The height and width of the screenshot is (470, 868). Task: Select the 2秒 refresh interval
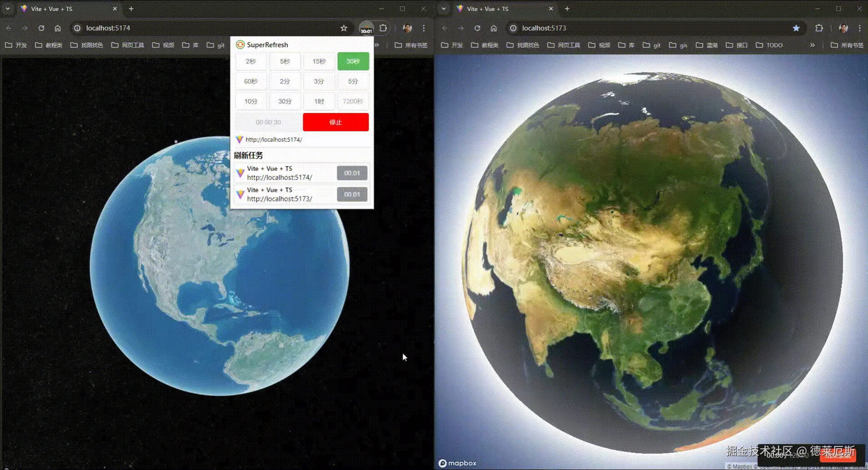point(251,61)
